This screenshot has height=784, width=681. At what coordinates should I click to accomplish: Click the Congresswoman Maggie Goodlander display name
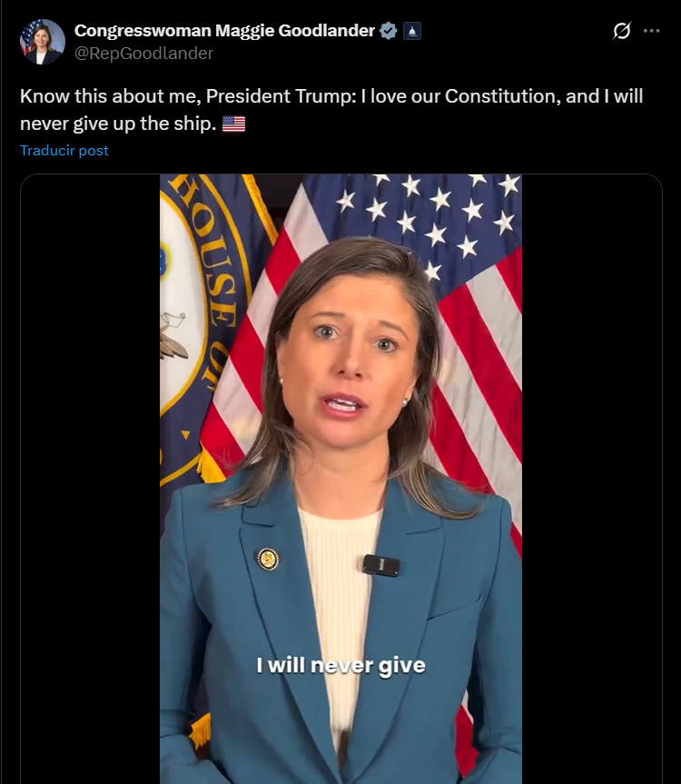pyautogui.click(x=224, y=31)
